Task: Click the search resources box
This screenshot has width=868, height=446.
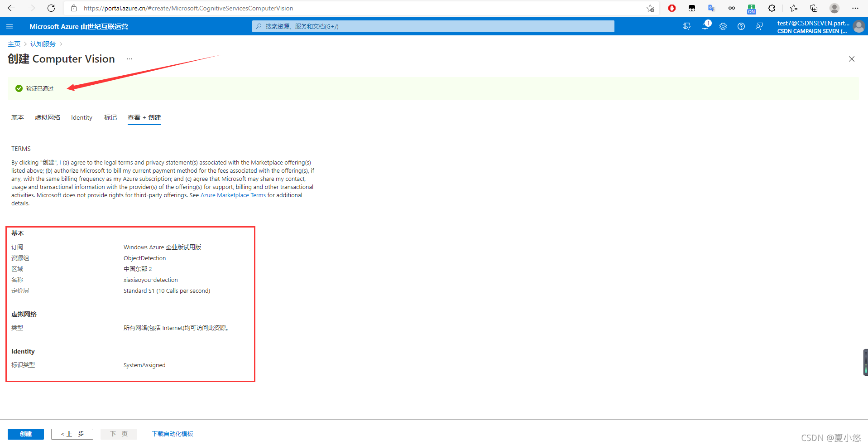Action: (433, 26)
